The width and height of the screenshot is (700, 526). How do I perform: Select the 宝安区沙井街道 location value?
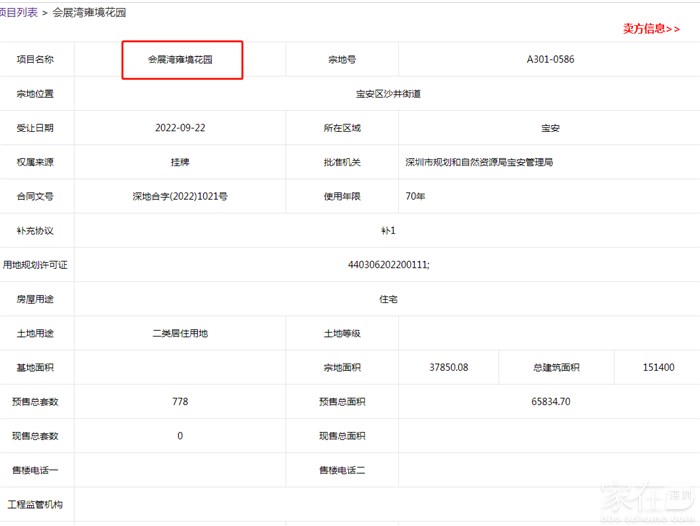[388, 94]
